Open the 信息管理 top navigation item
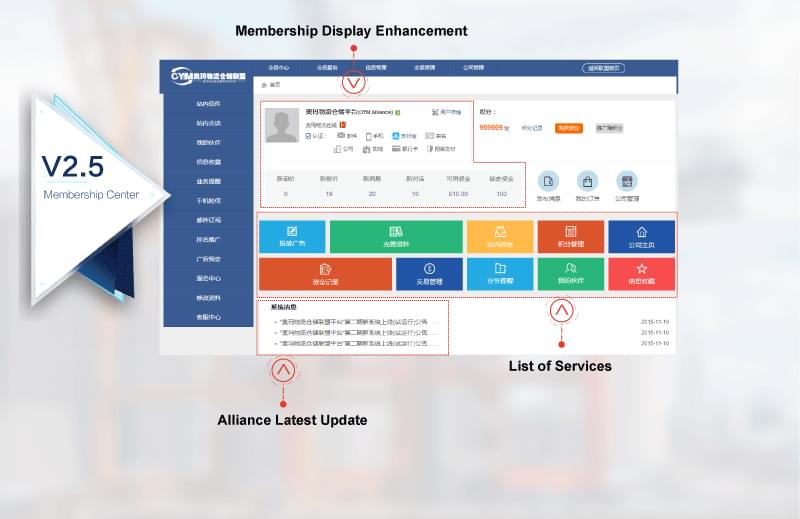This screenshot has height=519, width=800. pos(376,68)
